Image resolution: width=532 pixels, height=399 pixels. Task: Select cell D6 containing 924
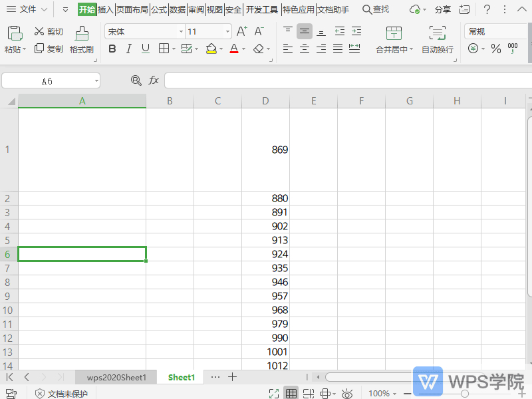(x=266, y=254)
